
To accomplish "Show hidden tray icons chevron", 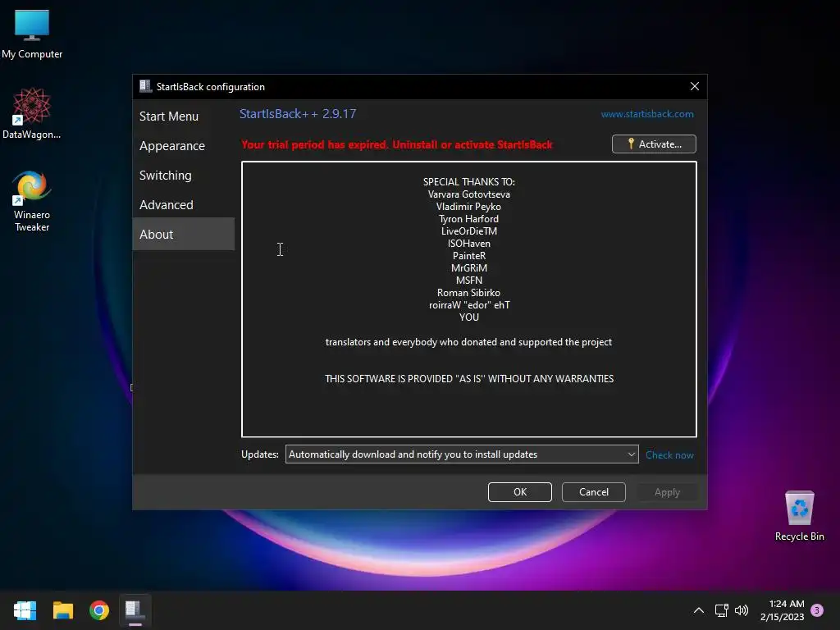I will pyautogui.click(x=699, y=610).
